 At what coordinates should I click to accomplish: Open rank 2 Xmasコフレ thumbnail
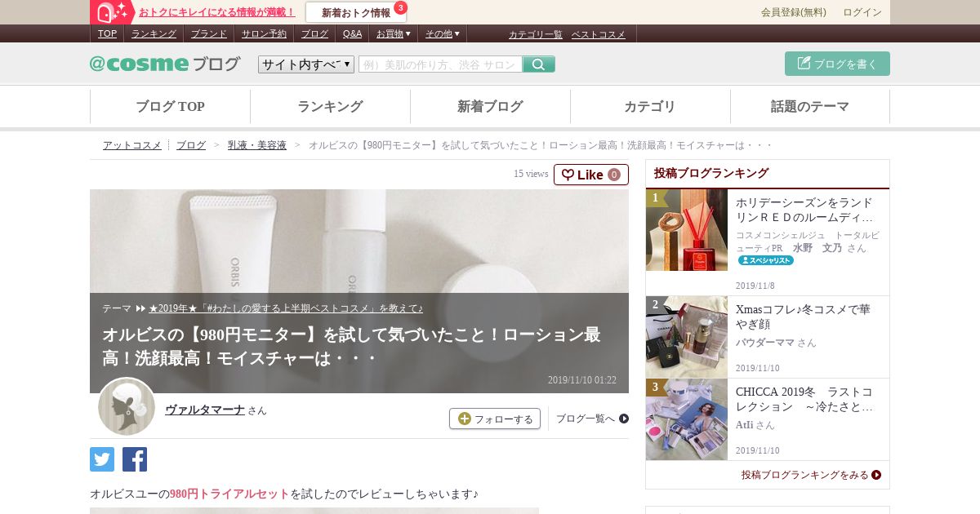pos(687,337)
